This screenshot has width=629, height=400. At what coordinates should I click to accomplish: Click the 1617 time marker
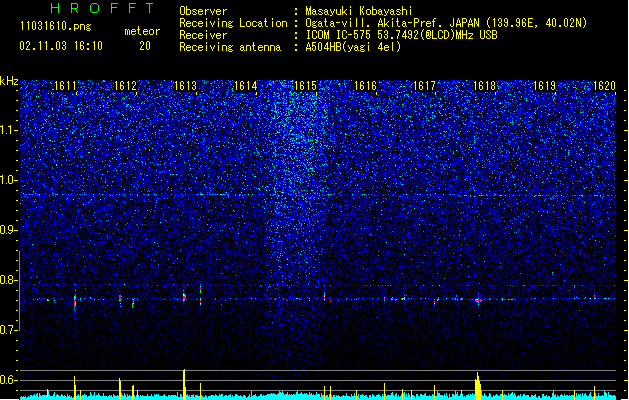(424, 86)
